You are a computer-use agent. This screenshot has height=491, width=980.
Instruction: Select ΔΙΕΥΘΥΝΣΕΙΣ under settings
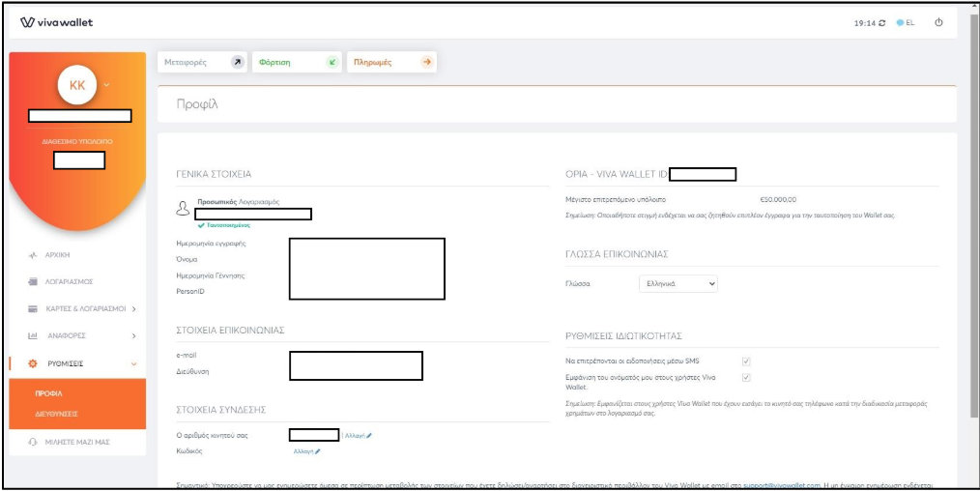(57, 413)
